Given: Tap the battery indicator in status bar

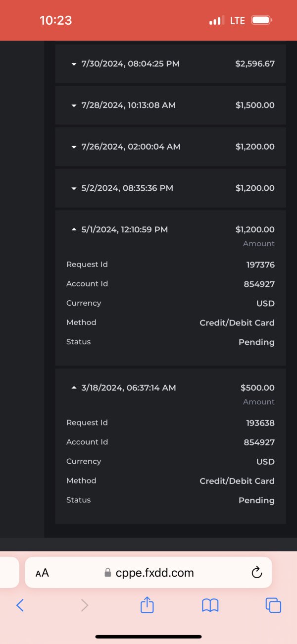Looking at the screenshot, I should [261, 20].
